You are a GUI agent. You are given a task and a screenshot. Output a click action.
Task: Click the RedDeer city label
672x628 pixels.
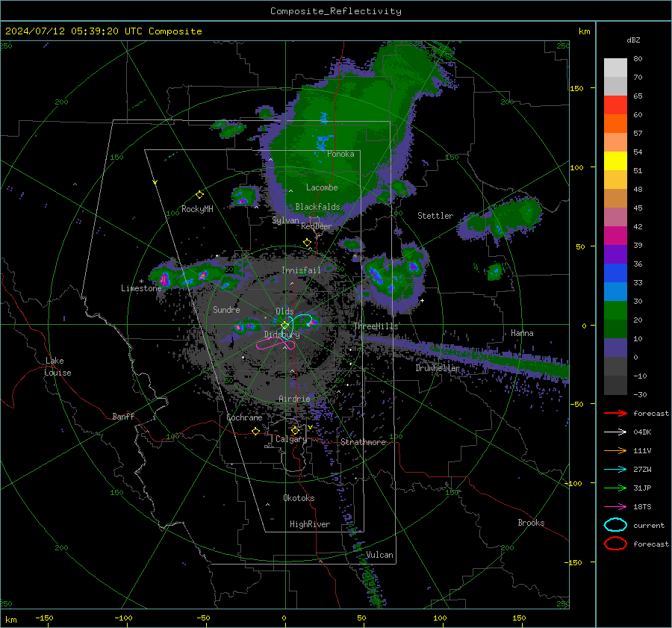click(x=317, y=226)
